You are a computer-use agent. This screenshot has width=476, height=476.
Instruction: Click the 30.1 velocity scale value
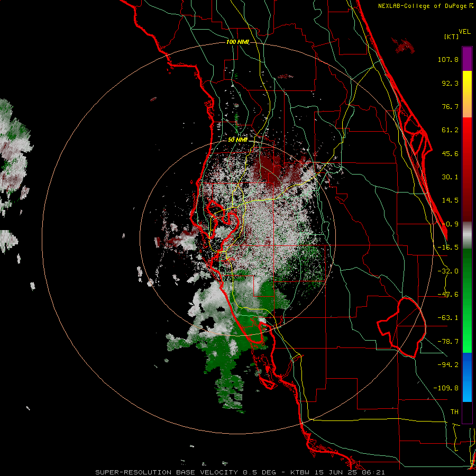point(450,177)
